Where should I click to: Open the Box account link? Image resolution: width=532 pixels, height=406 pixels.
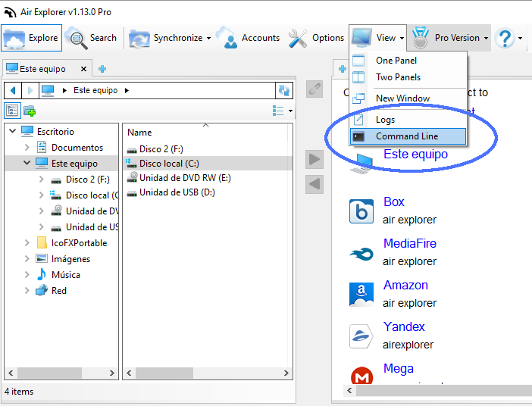point(393,201)
